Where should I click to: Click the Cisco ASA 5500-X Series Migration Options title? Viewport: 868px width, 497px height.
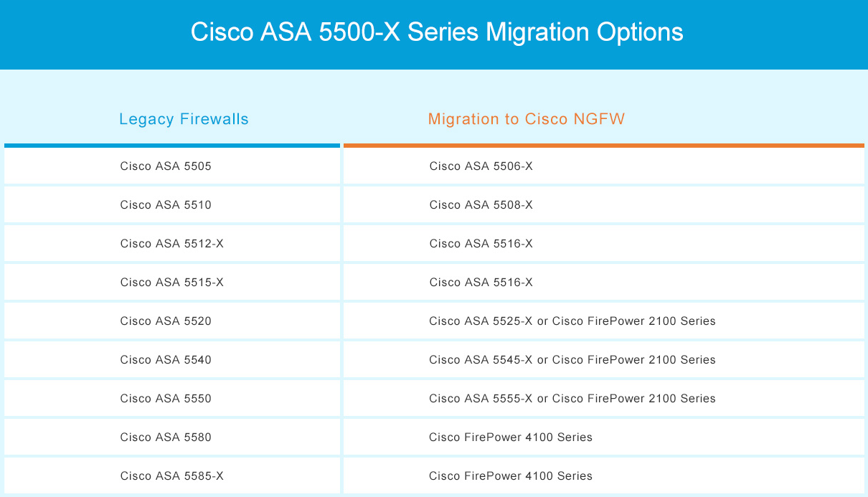[x=436, y=33]
